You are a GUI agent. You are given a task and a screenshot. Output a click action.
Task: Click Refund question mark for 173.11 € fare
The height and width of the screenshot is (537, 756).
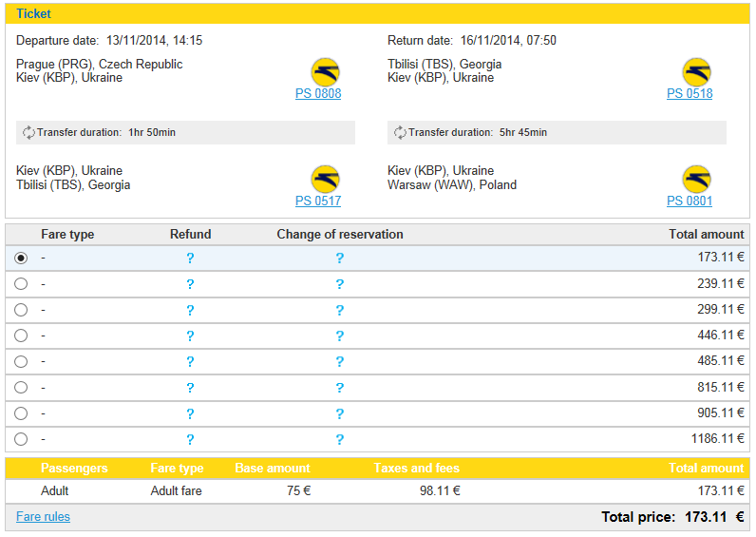(x=191, y=259)
